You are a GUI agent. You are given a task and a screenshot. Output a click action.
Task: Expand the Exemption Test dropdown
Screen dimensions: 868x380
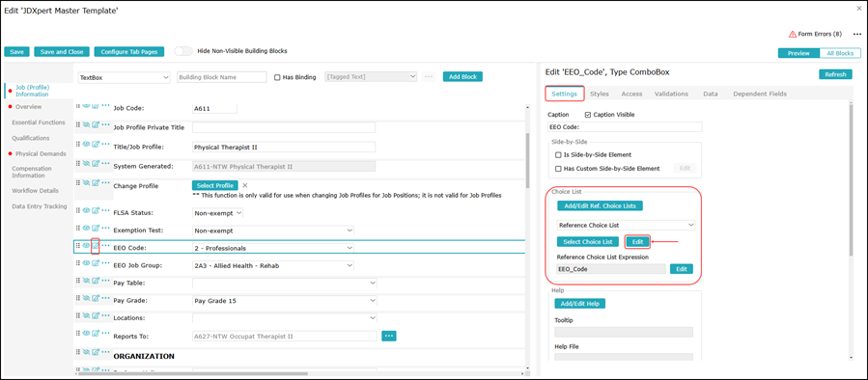(x=273, y=231)
